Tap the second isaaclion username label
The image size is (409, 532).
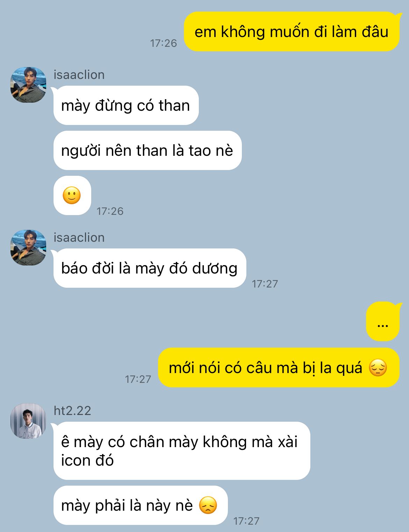(79, 238)
